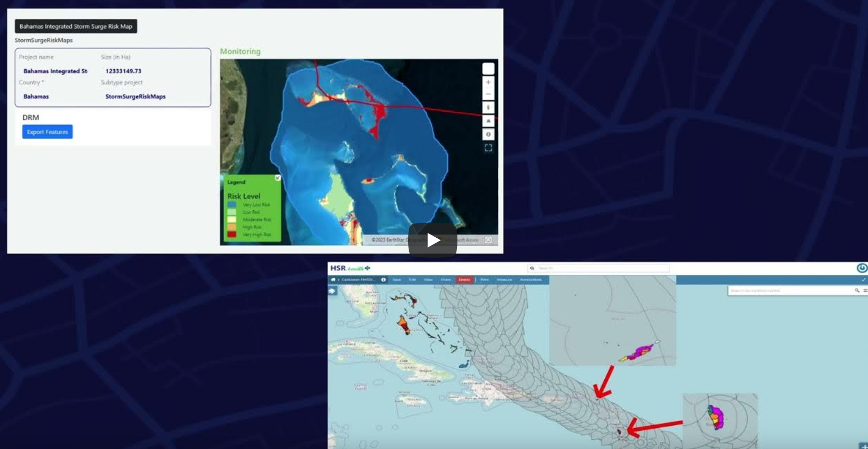Zoom in on the storm surge map
The height and width of the screenshot is (449, 868).
(x=488, y=82)
